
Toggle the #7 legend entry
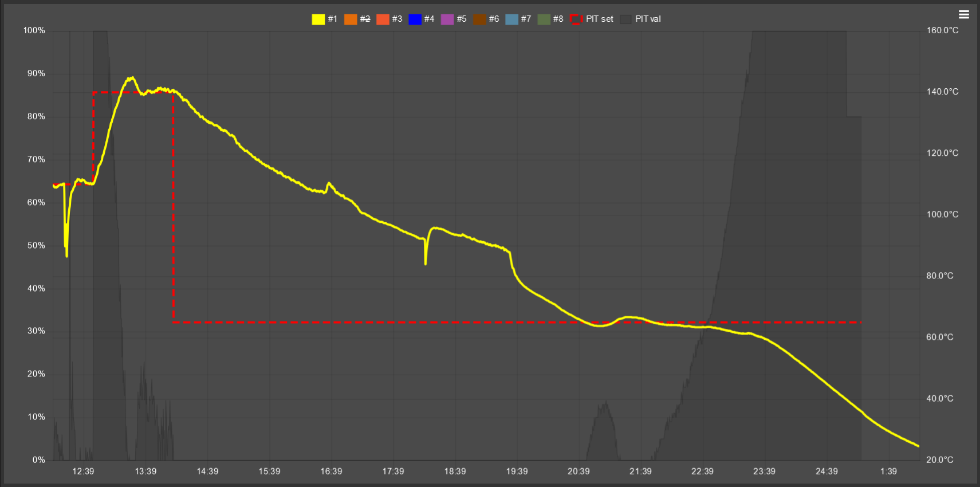click(518, 19)
